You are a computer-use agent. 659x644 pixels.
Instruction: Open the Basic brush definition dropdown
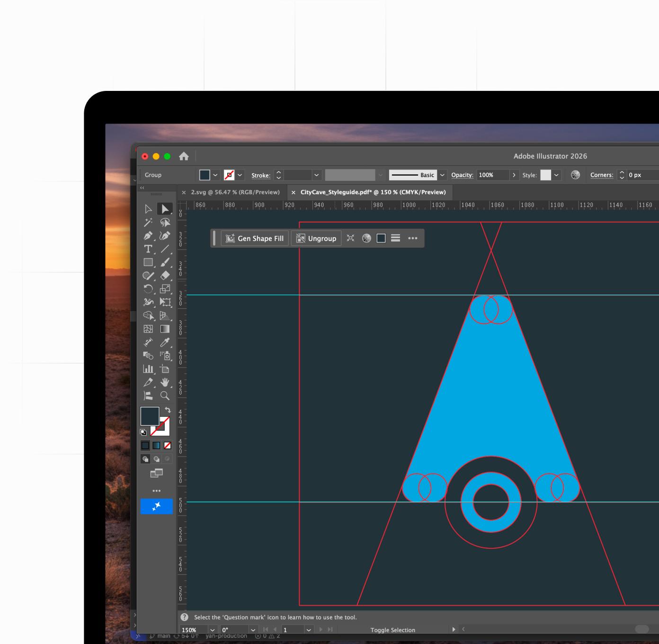click(x=441, y=175)
